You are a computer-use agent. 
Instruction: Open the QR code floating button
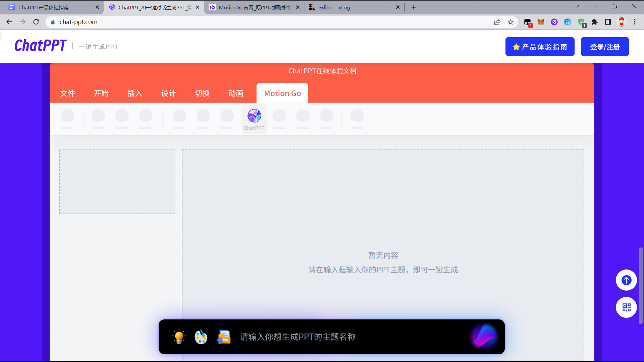click(626, 307)
